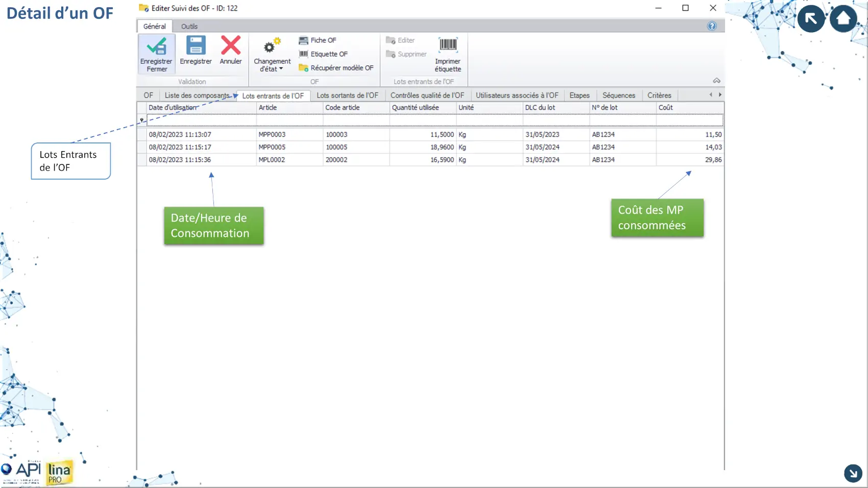Click the back arrow circle icon
868x488 pixels.
coord(811,19)
